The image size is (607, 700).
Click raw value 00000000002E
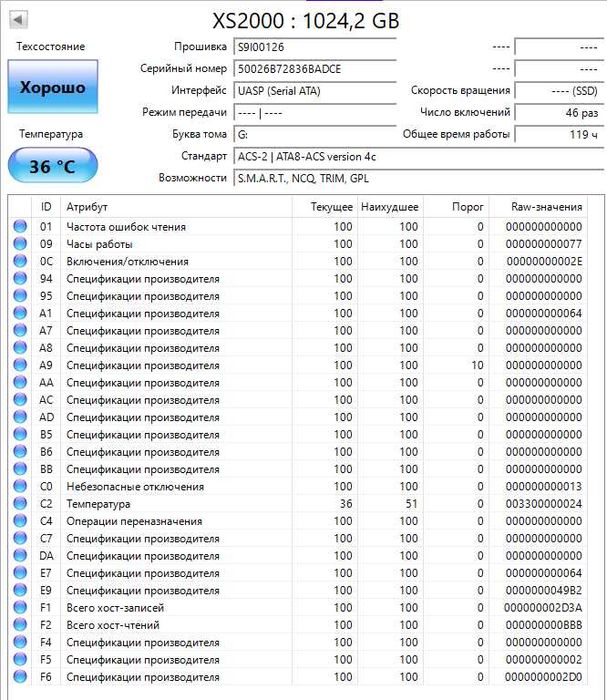544,261
